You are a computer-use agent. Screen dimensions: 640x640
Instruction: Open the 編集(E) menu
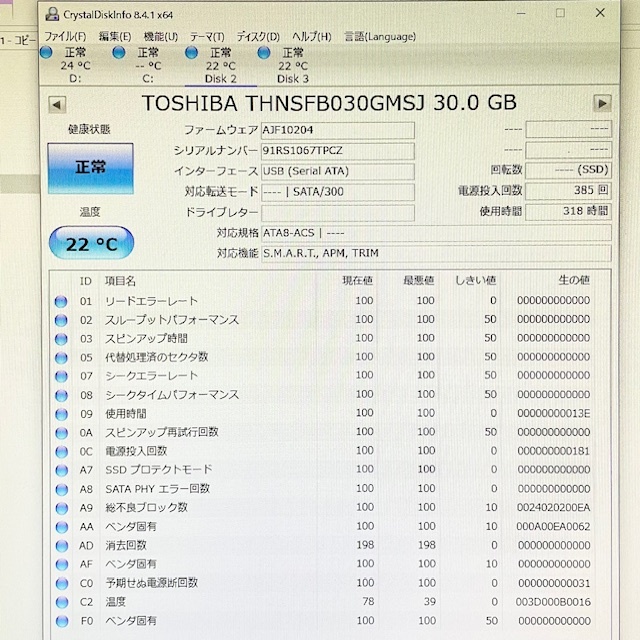(x=115, y=37)
